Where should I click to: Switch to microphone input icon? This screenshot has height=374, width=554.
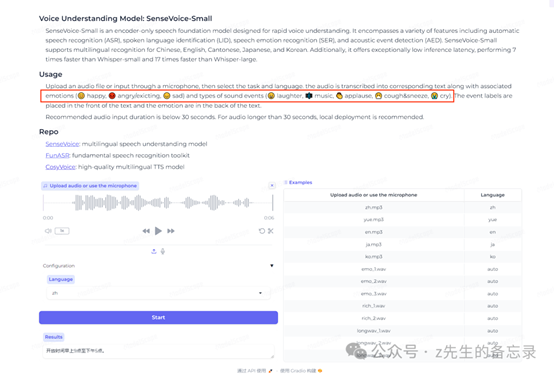tap(163, 251)
